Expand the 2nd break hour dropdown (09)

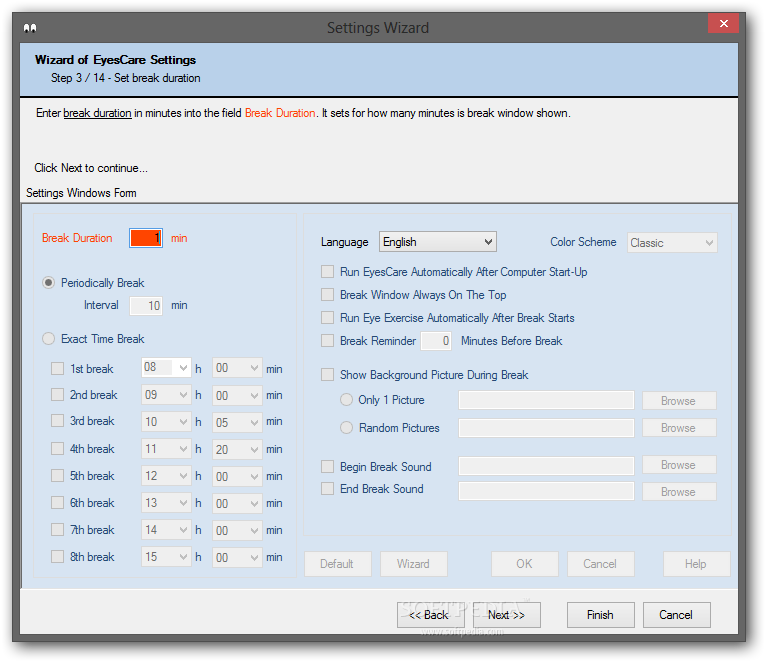coord(166,395)
